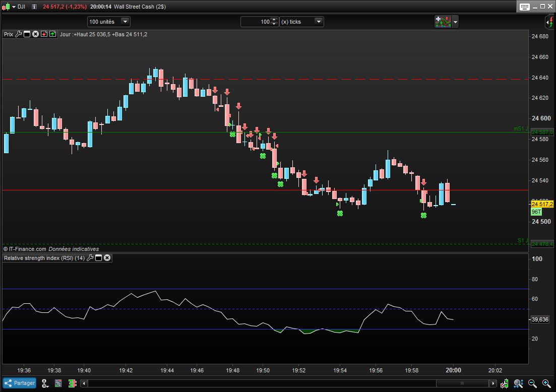This screenshot has width=556, height=392.
Task: Expand the trading side panel arrow
Action: pyautogui.click(x=549, y=22)
